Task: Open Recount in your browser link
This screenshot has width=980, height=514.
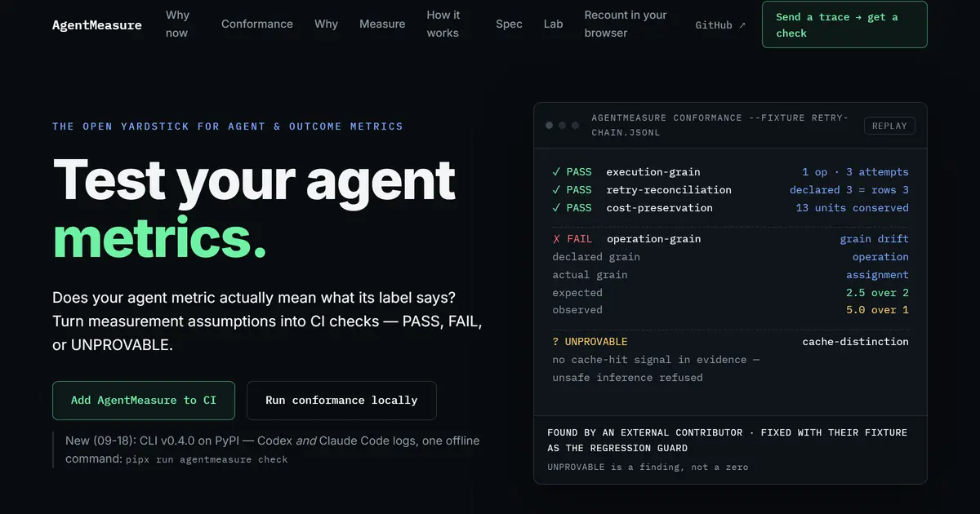Action: 626,24
